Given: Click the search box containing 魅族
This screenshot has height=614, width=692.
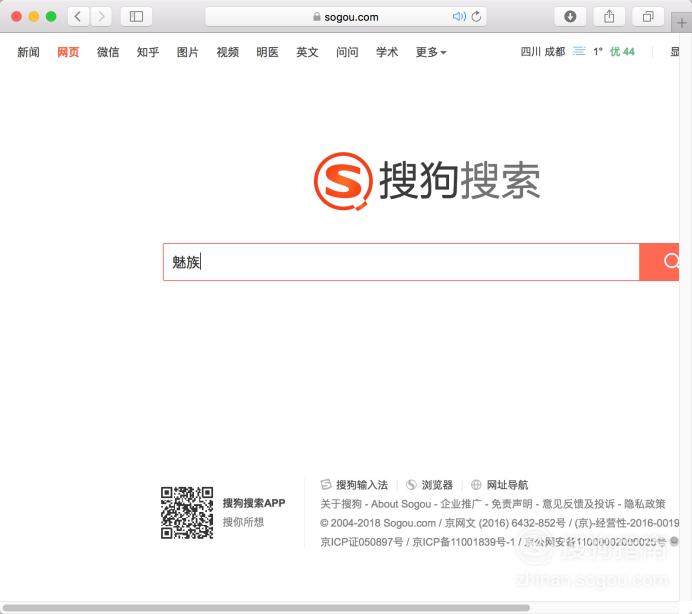Looking at the screenshot, I should 401,262.
